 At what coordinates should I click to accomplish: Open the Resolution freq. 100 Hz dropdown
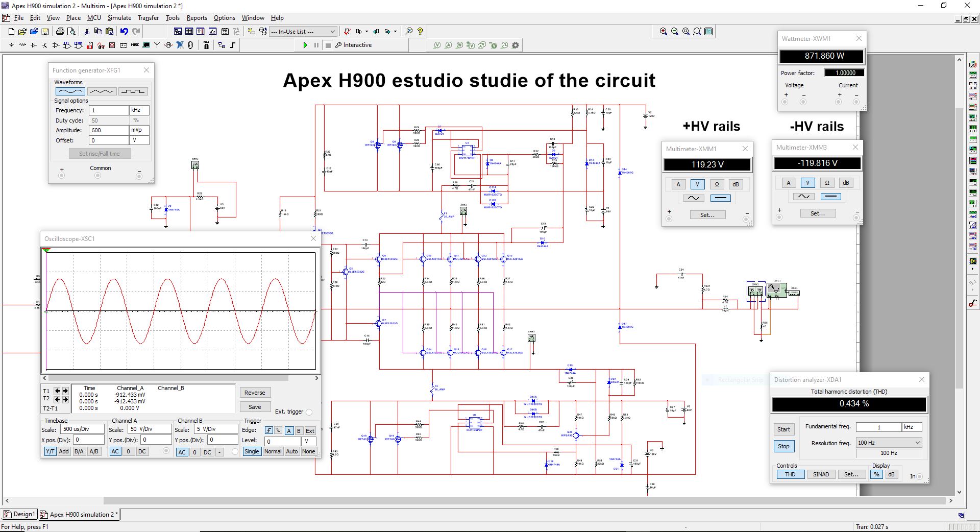[x=889, y=443]
